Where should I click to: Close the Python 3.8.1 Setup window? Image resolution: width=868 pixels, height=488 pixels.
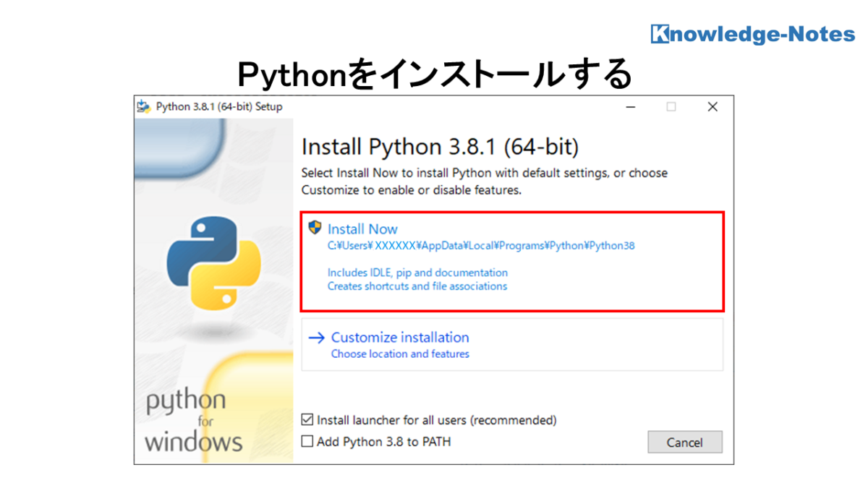pos(712,107)
